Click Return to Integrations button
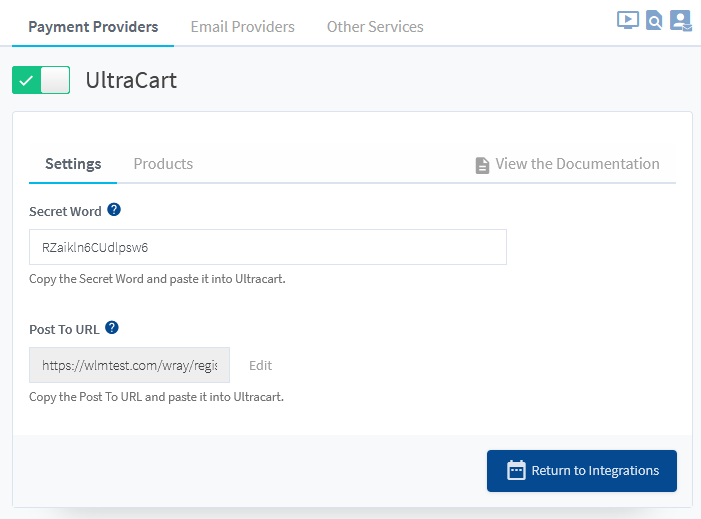The width and height of the screenshot is (701, 519). [582, 471]
